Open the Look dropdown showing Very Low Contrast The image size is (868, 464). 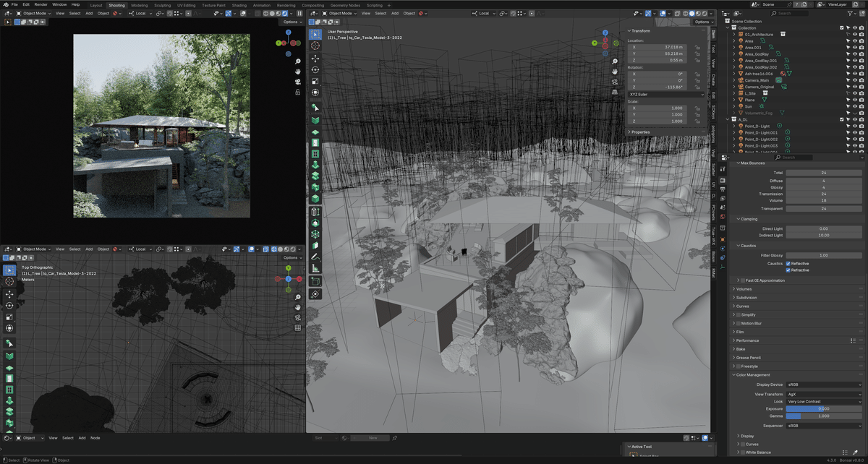tap(825, 401)
